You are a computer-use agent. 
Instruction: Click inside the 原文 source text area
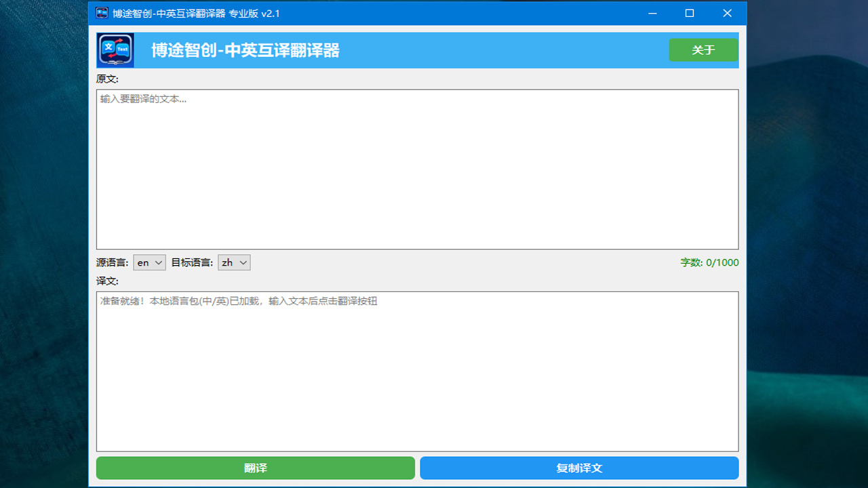coord(417,169)
